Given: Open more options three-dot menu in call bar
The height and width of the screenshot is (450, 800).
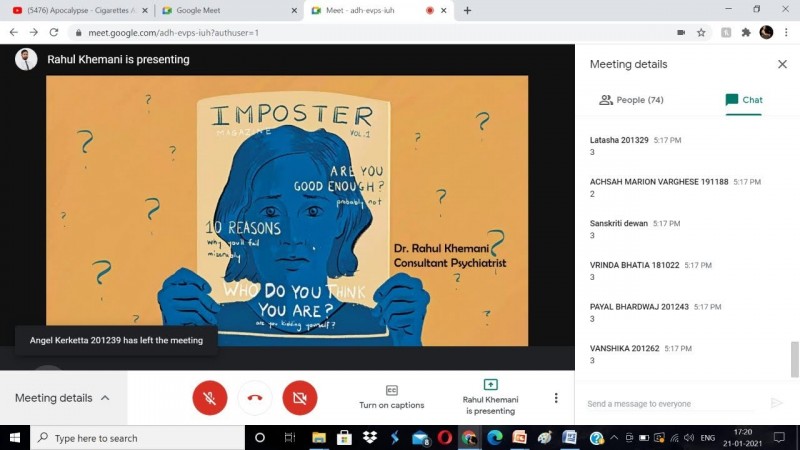Looking at the screenshot, I should [556, 398].
